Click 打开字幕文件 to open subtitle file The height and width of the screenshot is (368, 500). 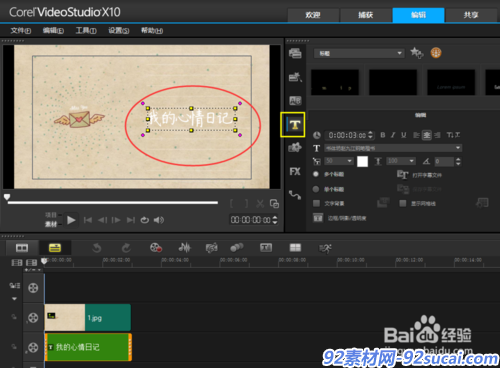420,175
